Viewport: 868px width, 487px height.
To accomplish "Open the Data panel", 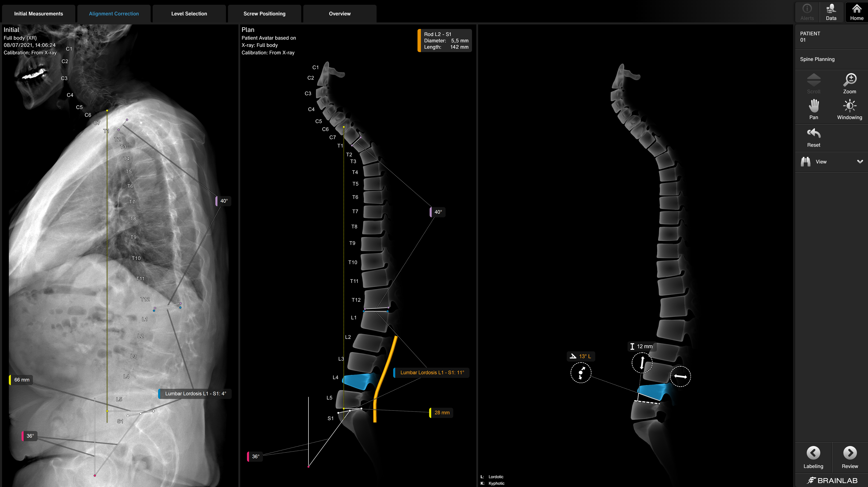I will tap(831, 11).
